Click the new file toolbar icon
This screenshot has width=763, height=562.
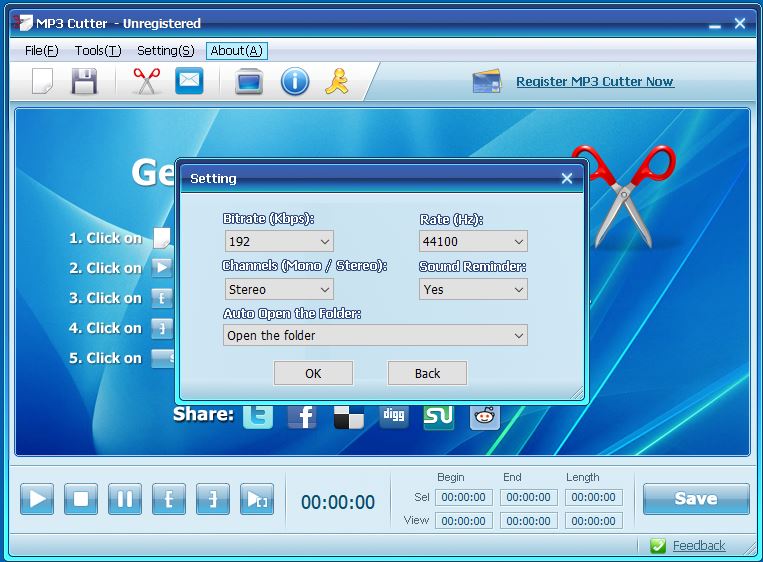[x=42, y=81]
